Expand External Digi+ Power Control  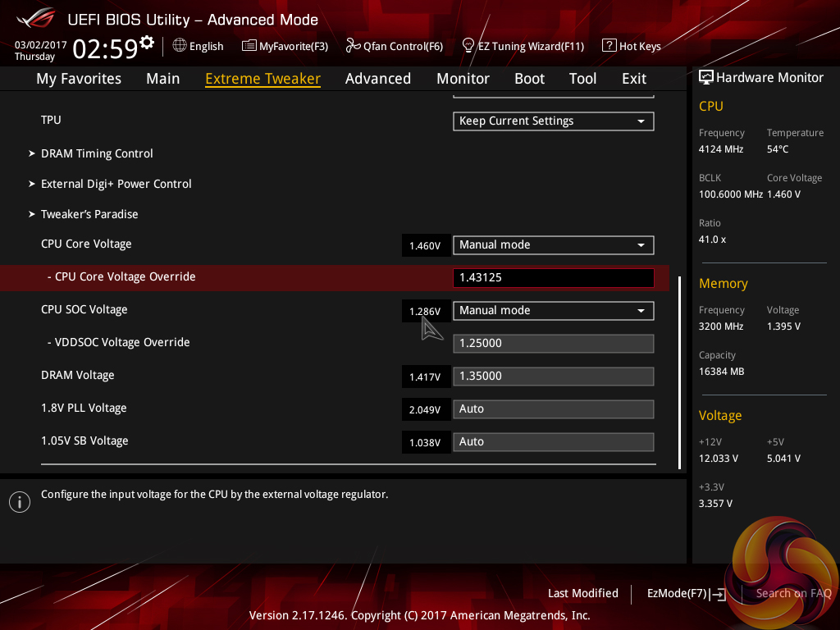[x=116, y=184]
